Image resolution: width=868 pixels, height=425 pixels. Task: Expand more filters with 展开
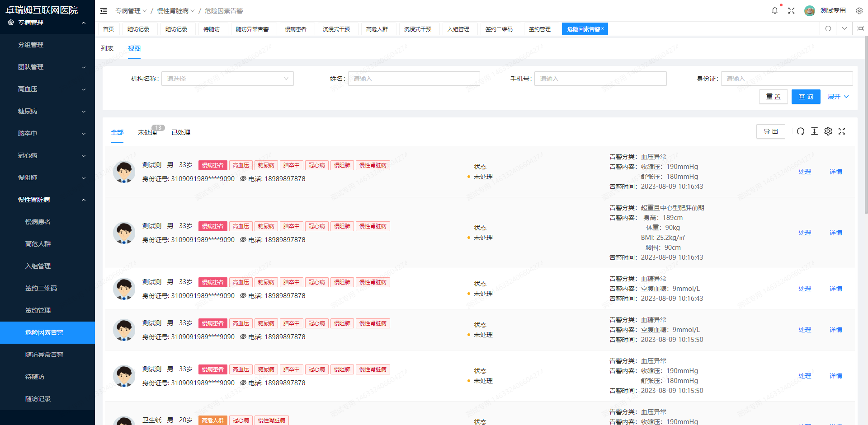[838, 97]
